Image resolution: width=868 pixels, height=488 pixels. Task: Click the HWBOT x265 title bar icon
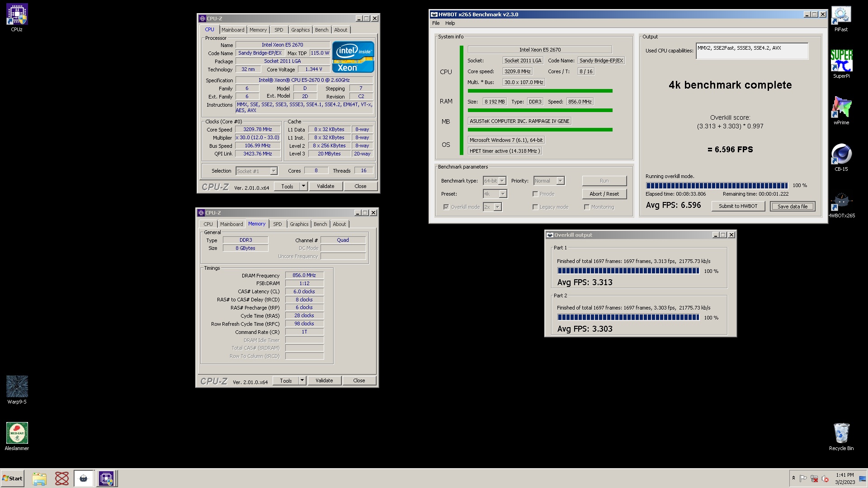pyautogui.click(x=434, y=14)
